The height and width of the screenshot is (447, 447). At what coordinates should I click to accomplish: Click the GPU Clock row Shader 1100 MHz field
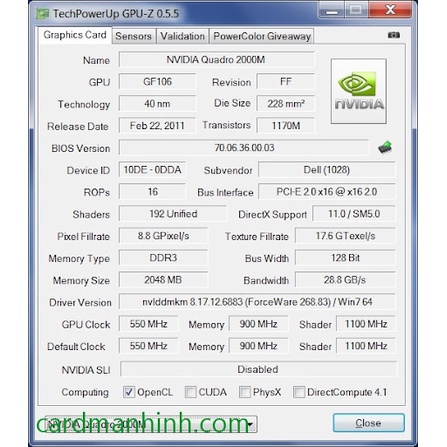pos(366,324)
